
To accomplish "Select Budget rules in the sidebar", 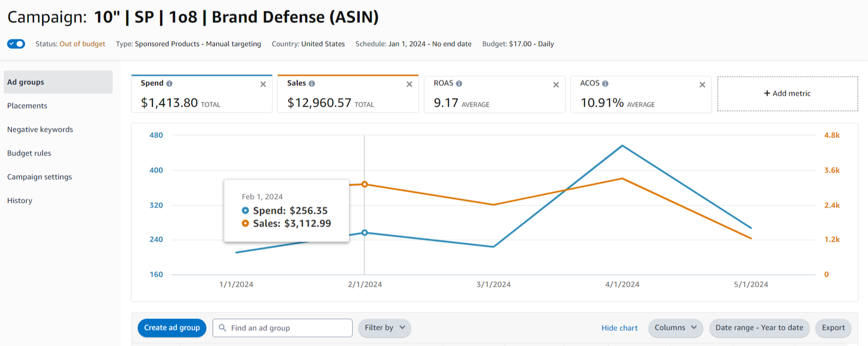I will (29, 153).
